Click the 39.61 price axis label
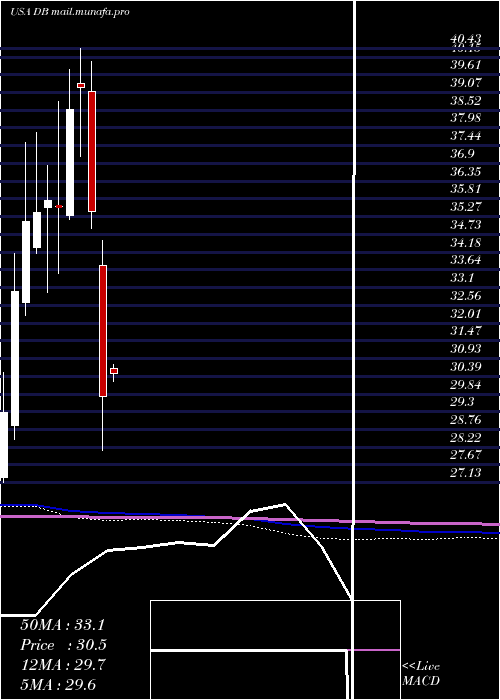Viewport: 500px width, 700px height. click(466, 65)
